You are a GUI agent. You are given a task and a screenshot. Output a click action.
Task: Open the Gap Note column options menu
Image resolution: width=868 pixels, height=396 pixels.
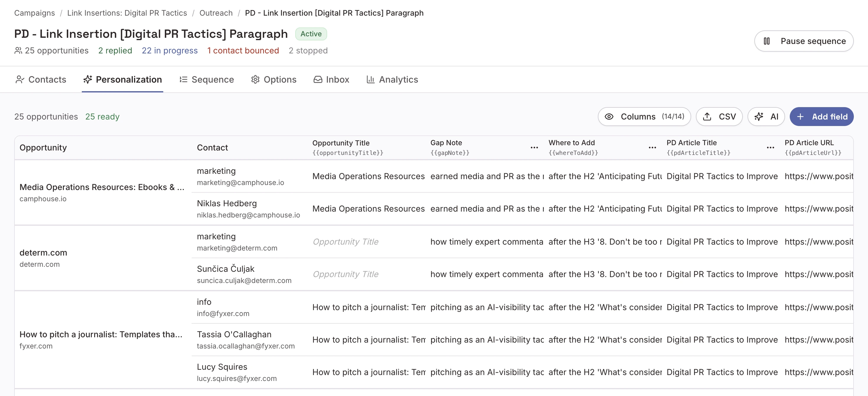click(x=534, y=148)
